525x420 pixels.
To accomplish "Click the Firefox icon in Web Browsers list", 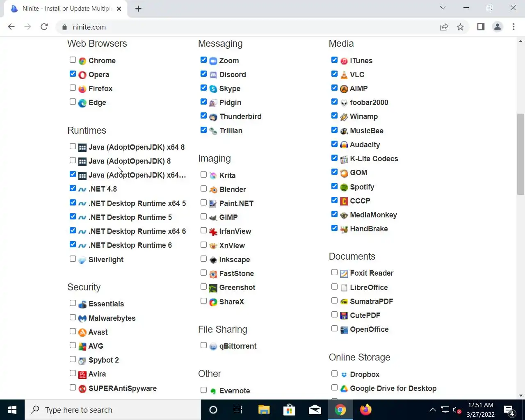I will click(x=82, y=89).
